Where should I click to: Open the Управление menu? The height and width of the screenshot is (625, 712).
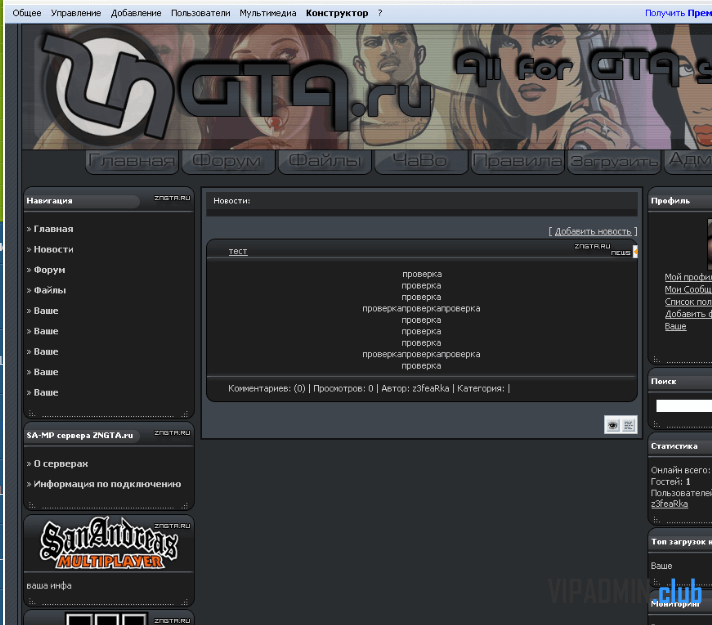[x=76, y=13]
